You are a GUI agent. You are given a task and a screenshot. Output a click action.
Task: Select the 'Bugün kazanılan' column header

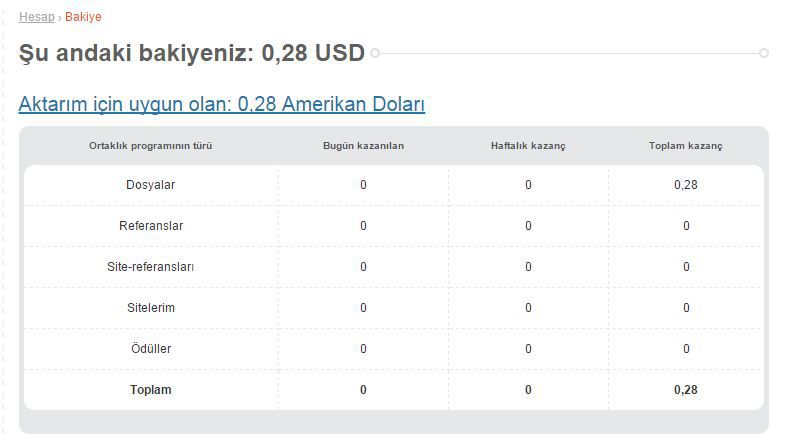click(363, 146)
